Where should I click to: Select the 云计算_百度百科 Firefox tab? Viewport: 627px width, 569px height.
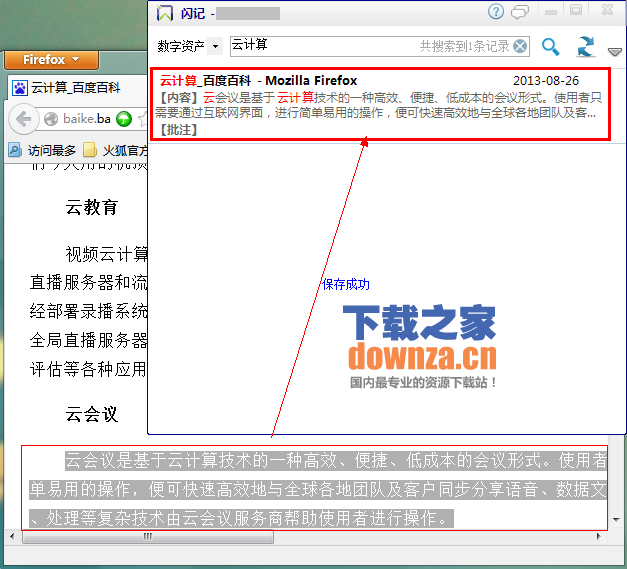(x=78, y=87)
